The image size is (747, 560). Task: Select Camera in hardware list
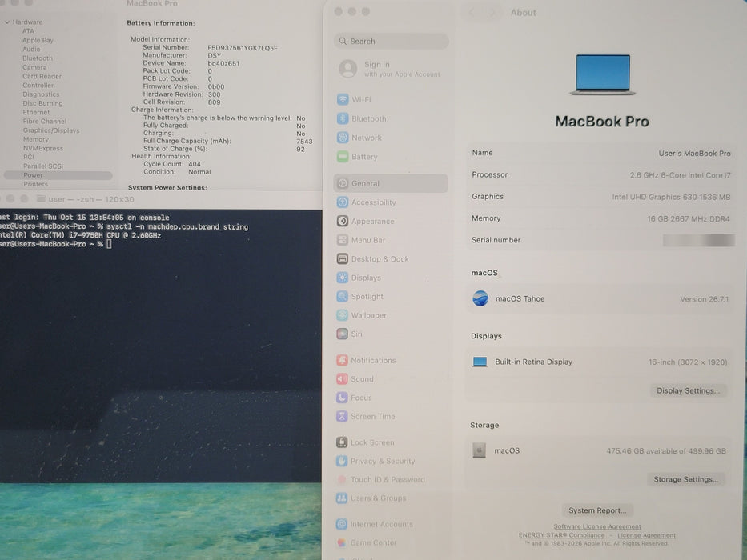(x=34, y=67)
